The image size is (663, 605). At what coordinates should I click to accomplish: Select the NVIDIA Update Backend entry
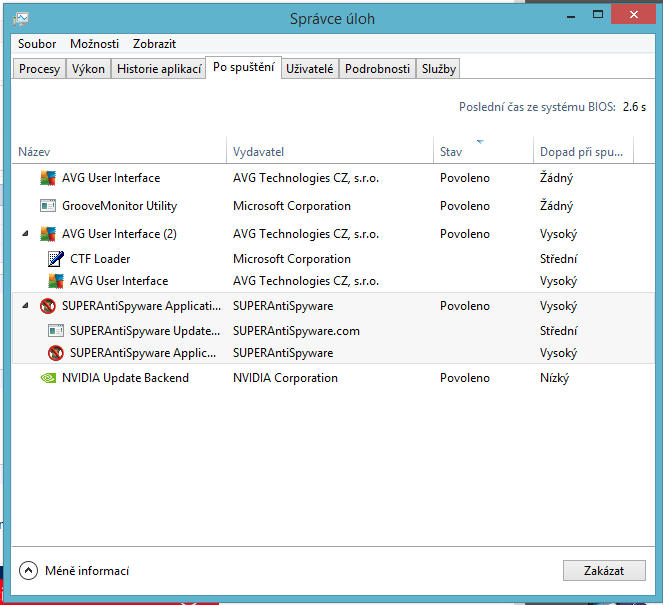(125, 378)
